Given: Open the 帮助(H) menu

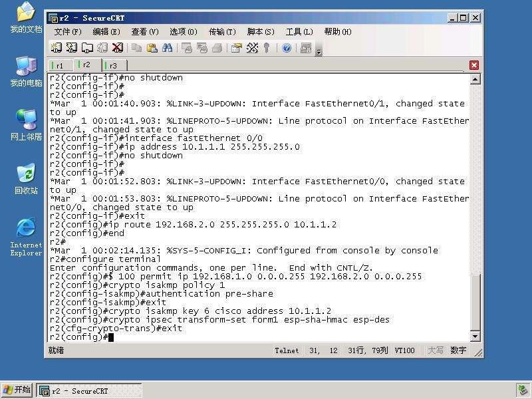Looking at the screenshot, I should (338, 32).
